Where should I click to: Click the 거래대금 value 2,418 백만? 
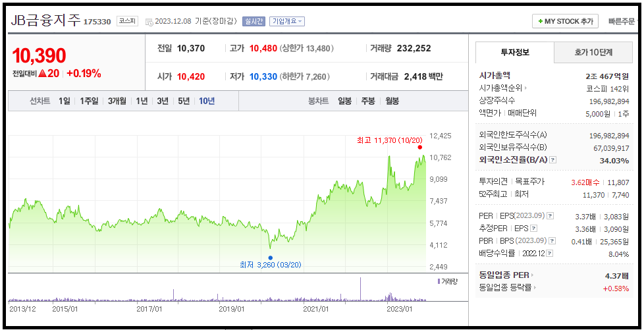(x=423, y=76)
